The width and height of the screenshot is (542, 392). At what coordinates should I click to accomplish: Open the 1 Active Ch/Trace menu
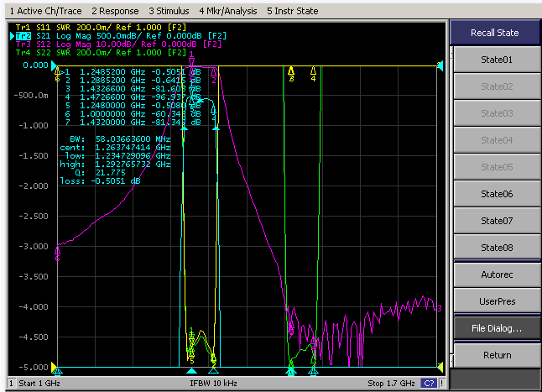tap(45, 11)
